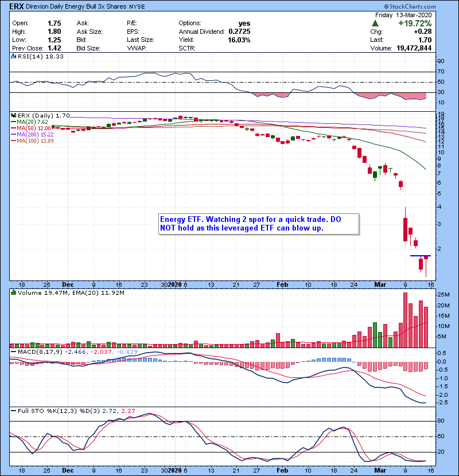Screen dimensions: 459x476
Task: Click the stochastic %D value 2.27
Action: pos(128,411)
